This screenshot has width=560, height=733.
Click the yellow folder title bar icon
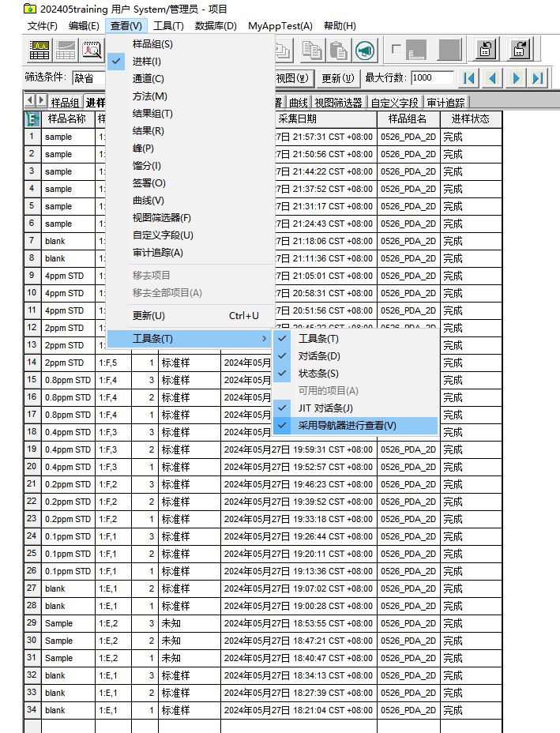30,9
